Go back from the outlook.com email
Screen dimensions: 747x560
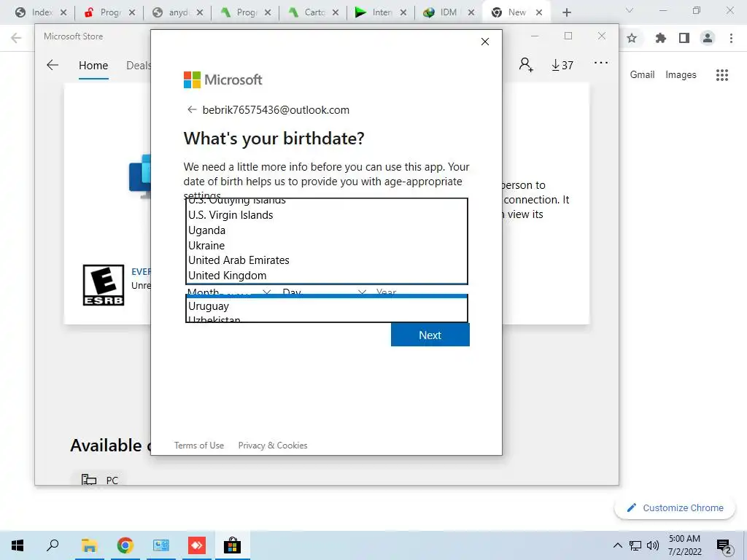tap(192, 110)
